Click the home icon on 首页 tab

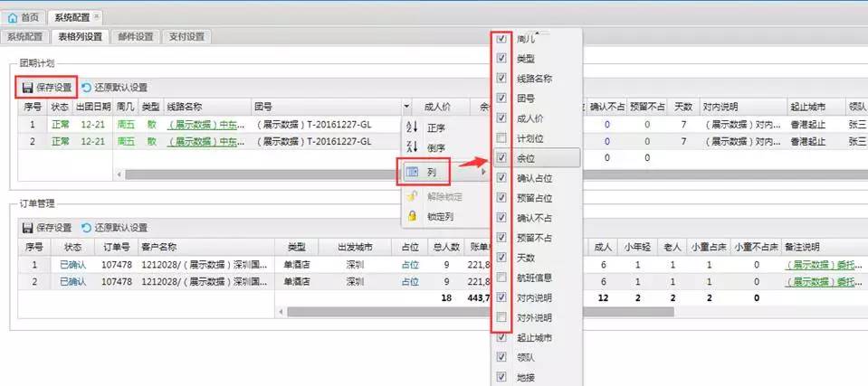(x=12, y=17)
